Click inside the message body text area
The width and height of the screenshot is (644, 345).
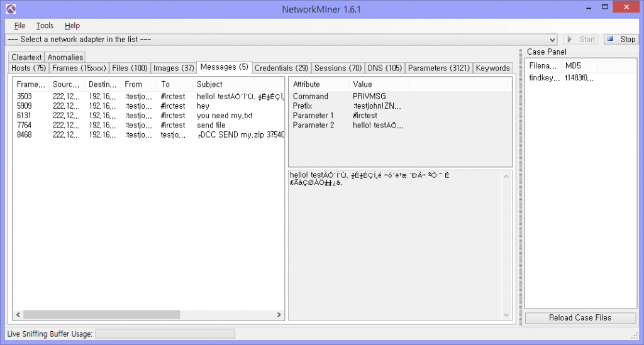(395, 245)
